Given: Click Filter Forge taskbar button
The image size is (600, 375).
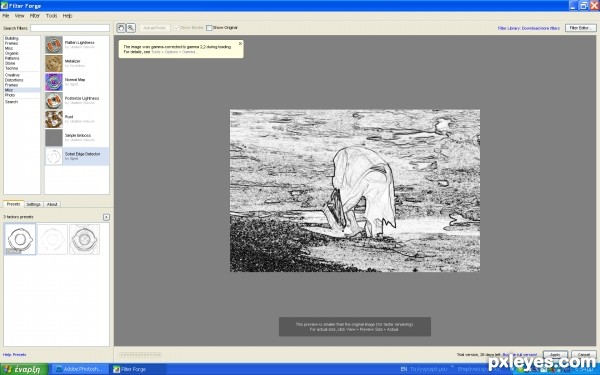Looking at the screenshot, I should pyautogui.click(x=139, y=369).
